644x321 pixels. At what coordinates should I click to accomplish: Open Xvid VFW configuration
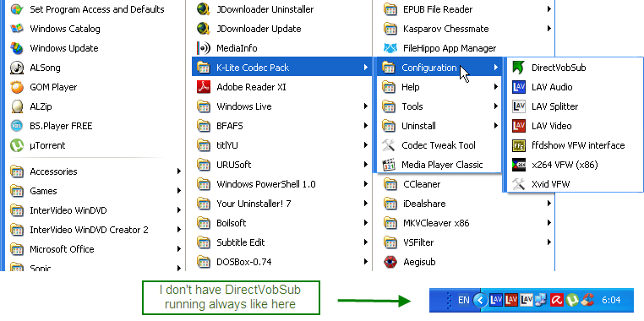click(575, 184)
